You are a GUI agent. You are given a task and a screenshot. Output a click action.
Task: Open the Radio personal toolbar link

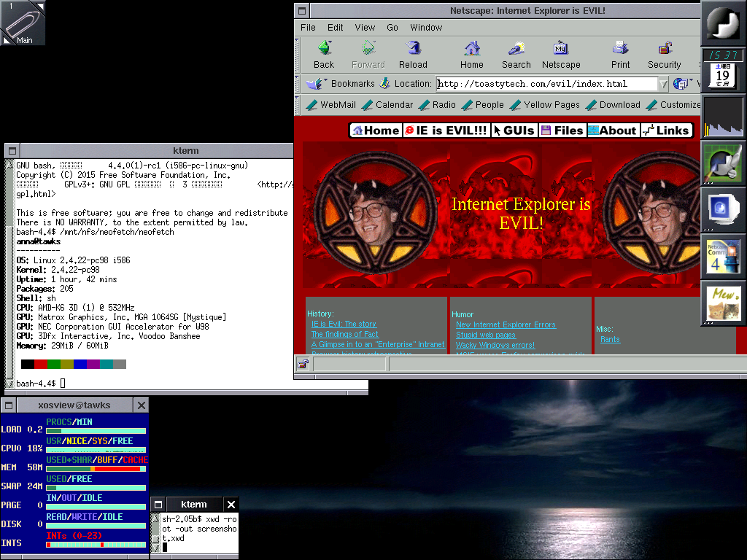pyautogui.click(x=438, y=105)
